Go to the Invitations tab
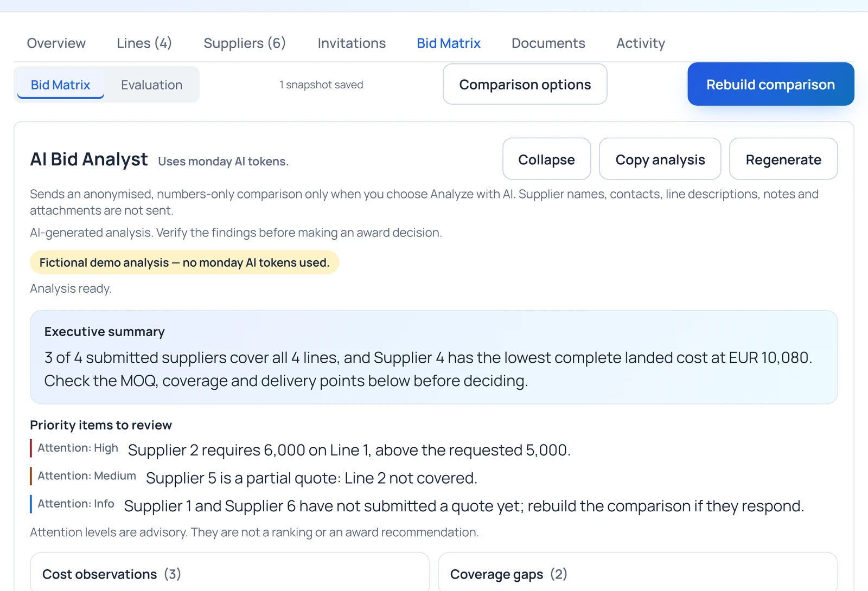The width and height of the screenshot is (868, 591). pos(352,43)
